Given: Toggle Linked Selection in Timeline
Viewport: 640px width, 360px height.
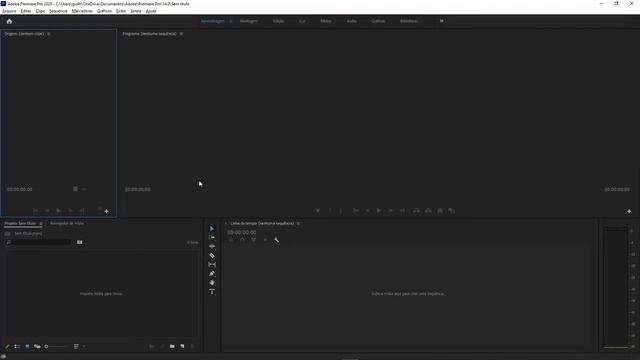Looking at the screenshot, I should pyautogui.click(x=253, y=240).
